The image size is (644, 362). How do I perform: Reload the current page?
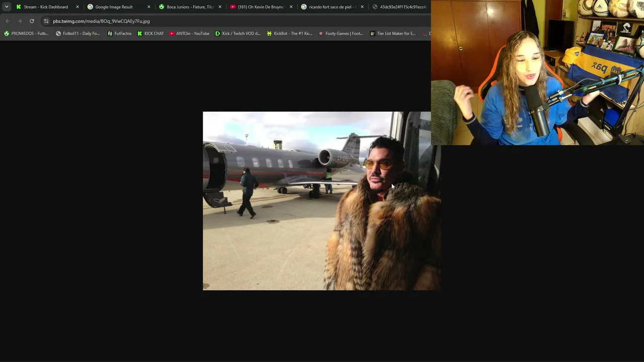pyautogui.click(x=32, y=21)
